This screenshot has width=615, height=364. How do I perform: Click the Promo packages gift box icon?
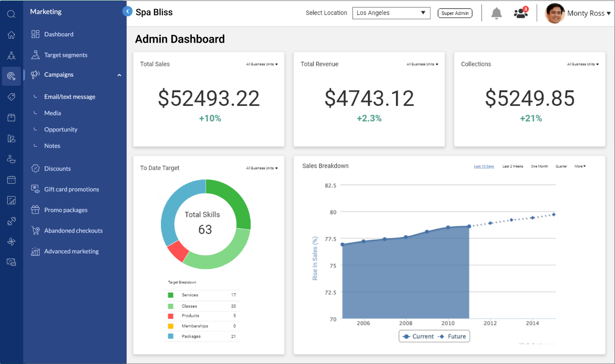[35, 210]
